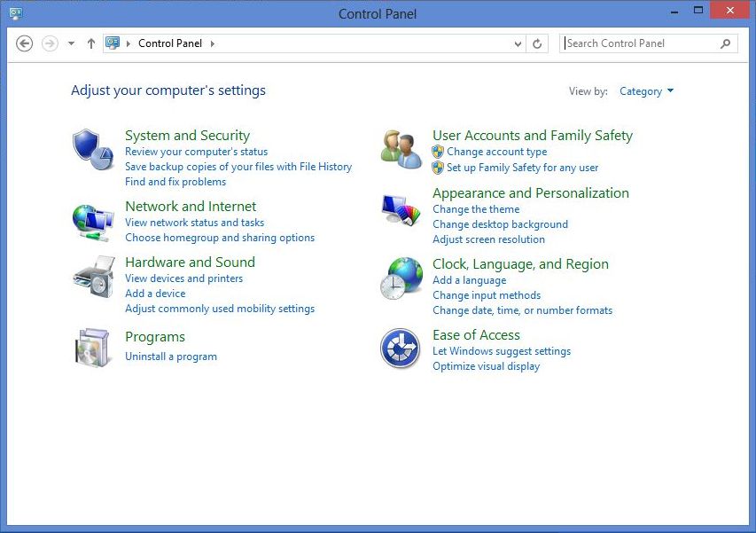Click the search magnifier icon

(x=725, y=43)
